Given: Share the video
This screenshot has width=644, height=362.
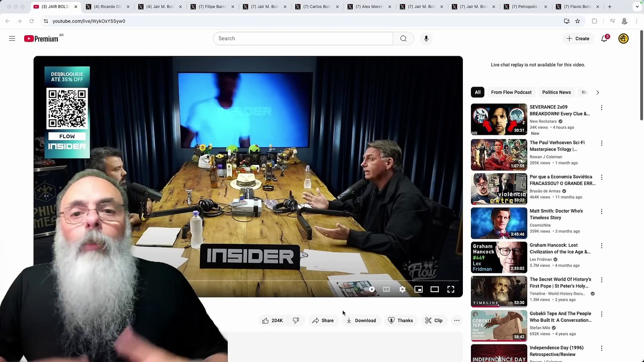Looking at the screenshot, I should (x=323, y=321).
